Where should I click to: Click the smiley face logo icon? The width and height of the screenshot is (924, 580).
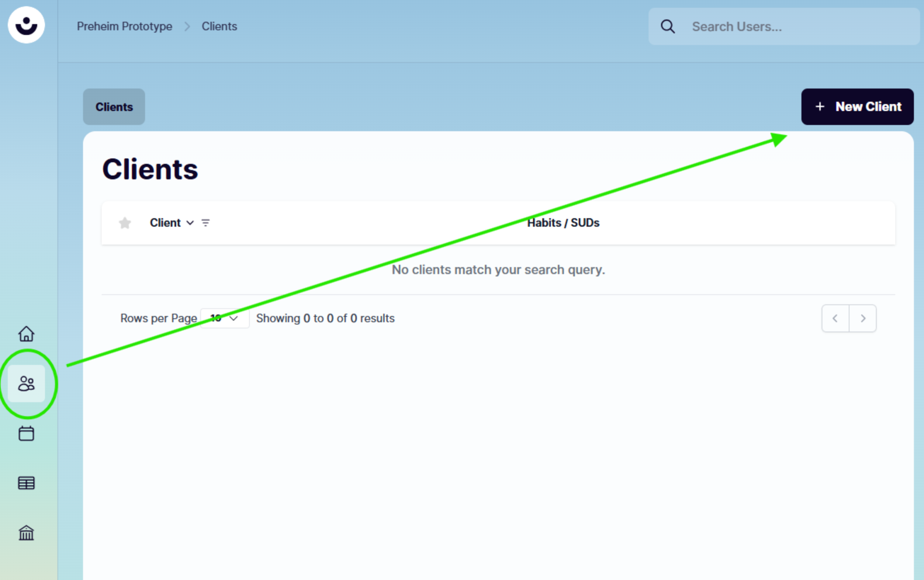tap(26, 25)
